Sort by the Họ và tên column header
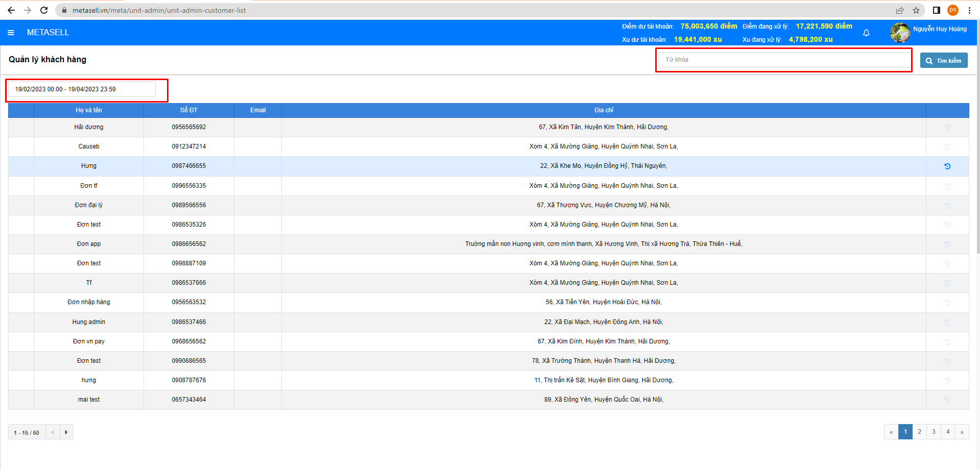 [x=89, y=110]
